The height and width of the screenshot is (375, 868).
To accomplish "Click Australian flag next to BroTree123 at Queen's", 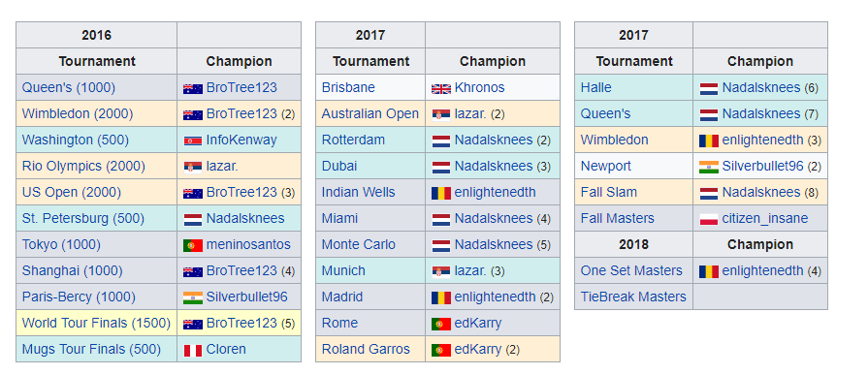I will tap(193, 88).
